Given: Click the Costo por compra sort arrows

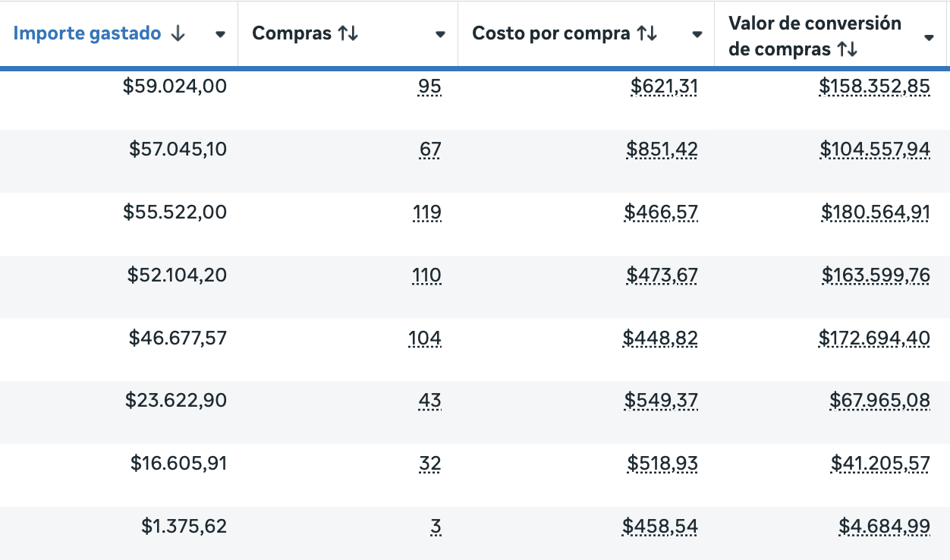Looking at the screenshot, I should pos(647,34).
